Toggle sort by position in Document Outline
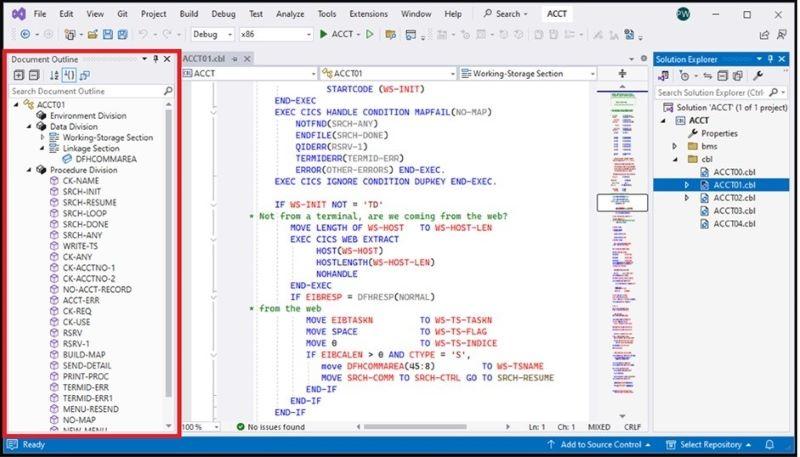The image size is (800, 457). click(x=69, y=75)
